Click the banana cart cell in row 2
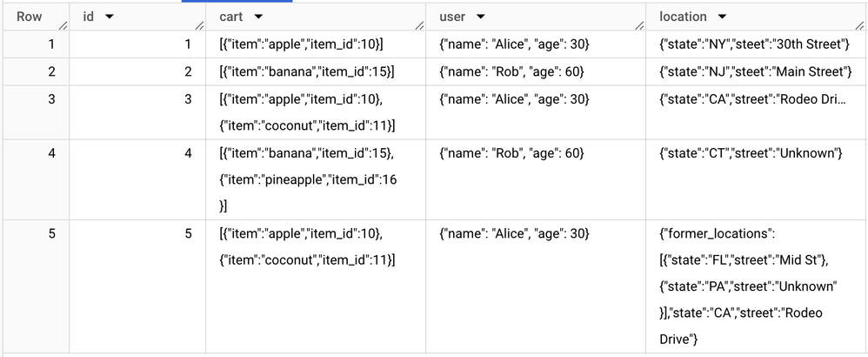The width and height of the screenshot is (868, 357). coord(316,71)
